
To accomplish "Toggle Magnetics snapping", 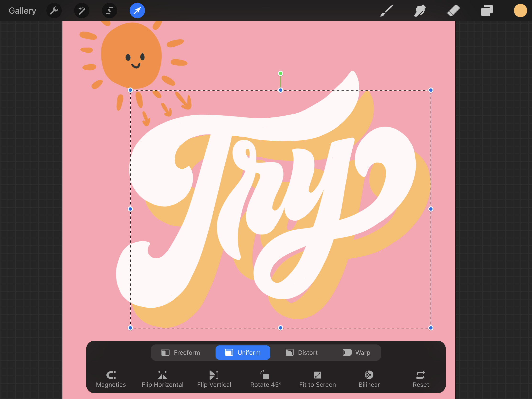I will pyautogui.click(x=111, y=379).
